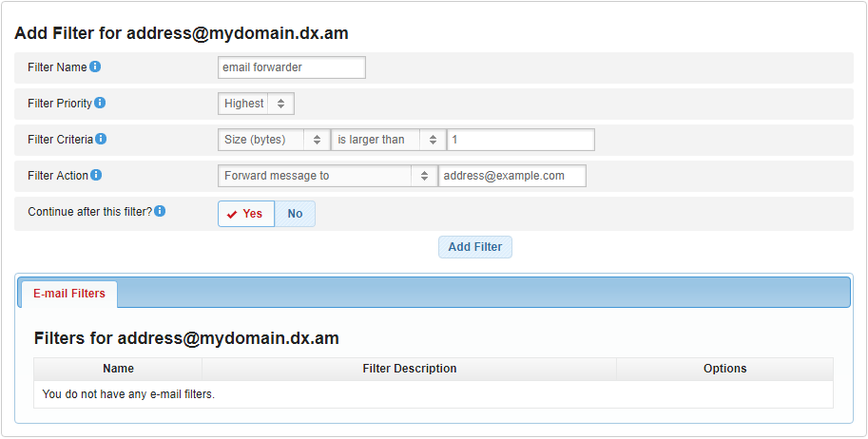Viewport: 868px width, 439px height.
Task: Choose No for continue after this filter
Action: [295, 214]
